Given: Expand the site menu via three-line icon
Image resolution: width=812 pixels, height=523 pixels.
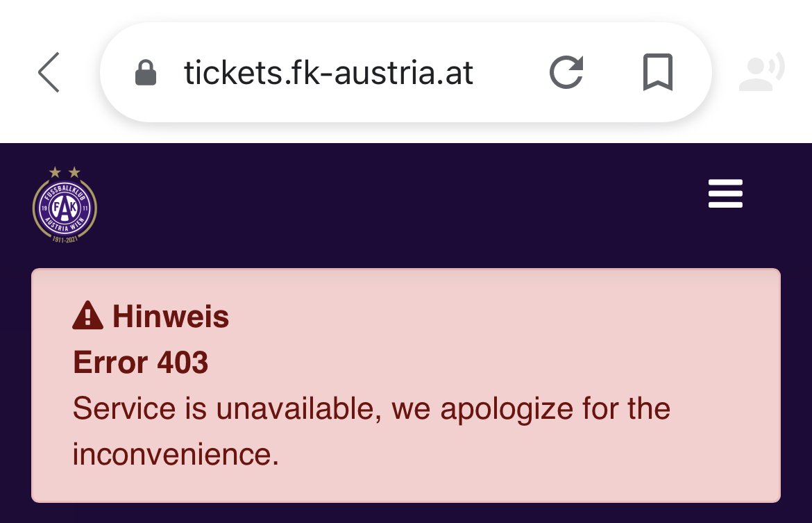Looking at the screenshot, I should coord(725,193).
